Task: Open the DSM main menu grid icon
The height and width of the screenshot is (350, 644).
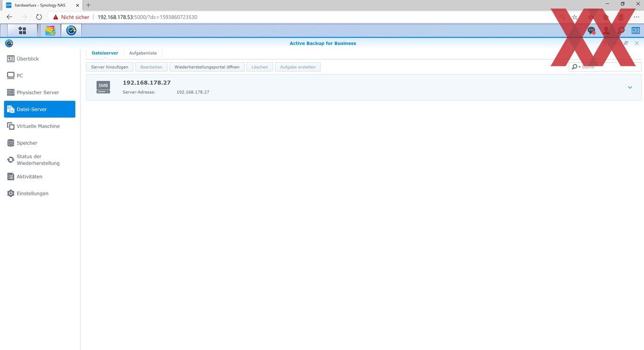Action: 22,31
